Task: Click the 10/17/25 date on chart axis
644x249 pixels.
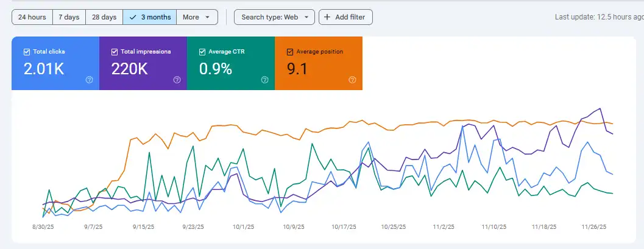Action: pyautogui.click(x=344, y=226)
